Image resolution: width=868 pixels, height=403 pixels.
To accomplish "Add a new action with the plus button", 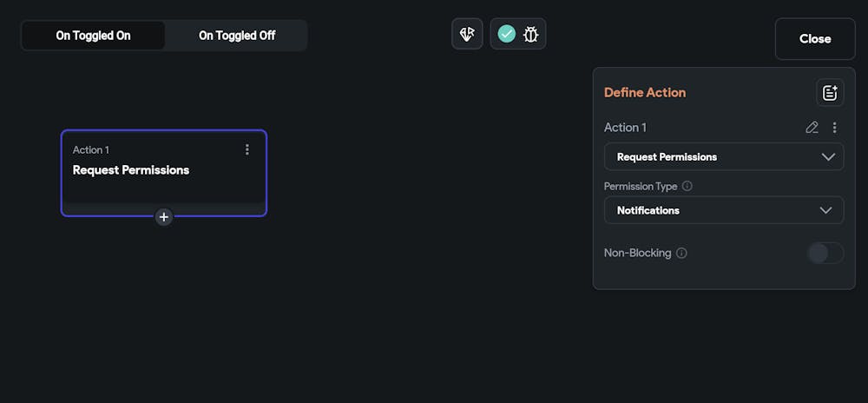I will coord(164,217).
